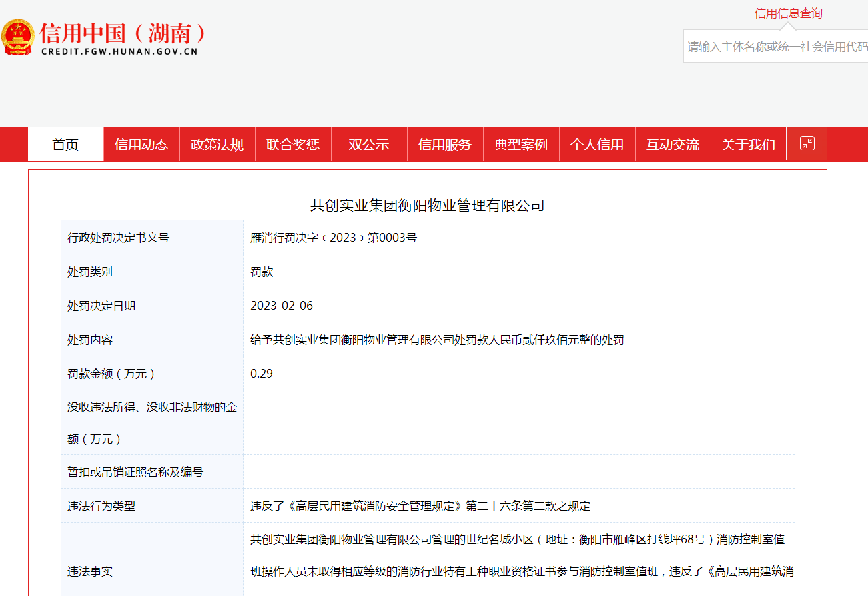868x596 pixels.
Task: Click the 处罚决定日期 label
Action: coord(101,306)
